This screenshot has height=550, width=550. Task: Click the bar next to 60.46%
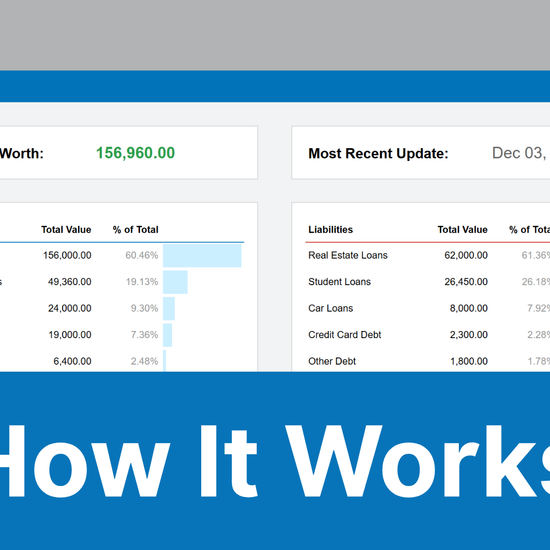click(202, 256)
